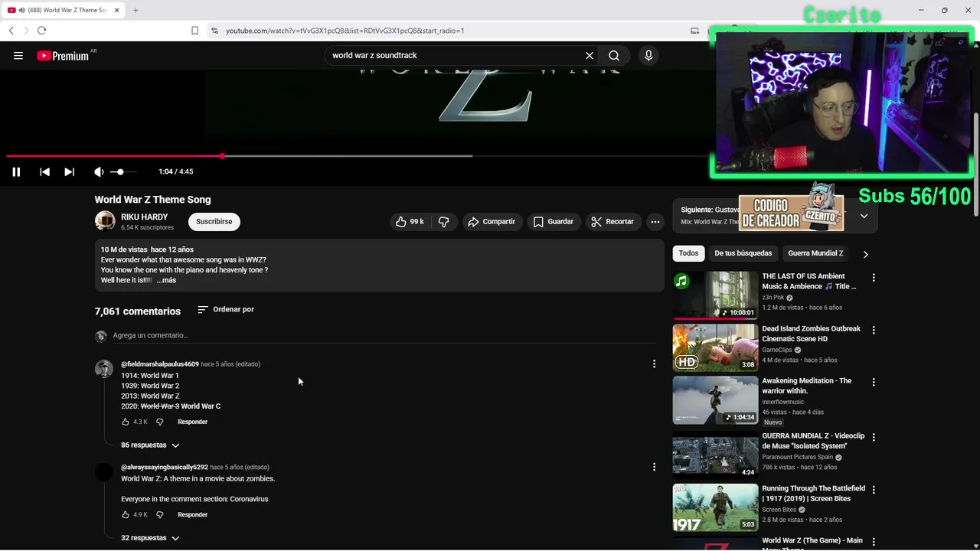This screenshot has width=980, height=551.
Task: Open the Guerra Mundial Z Muse videoclip title
Action: pyautogui.click(x=813, y=441)
